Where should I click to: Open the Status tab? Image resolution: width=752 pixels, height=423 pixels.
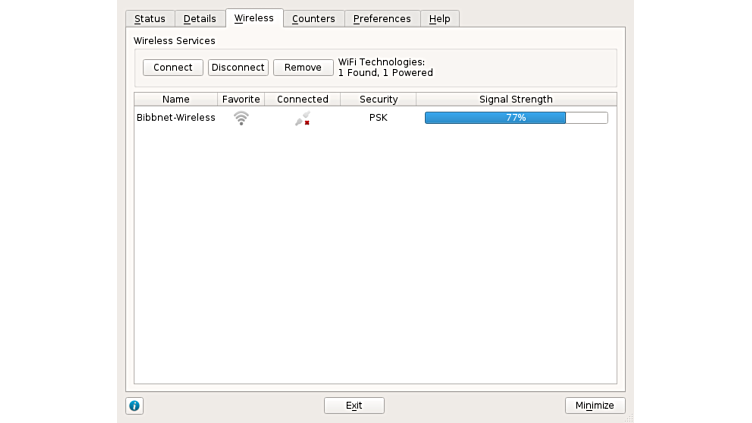(150, 19)
